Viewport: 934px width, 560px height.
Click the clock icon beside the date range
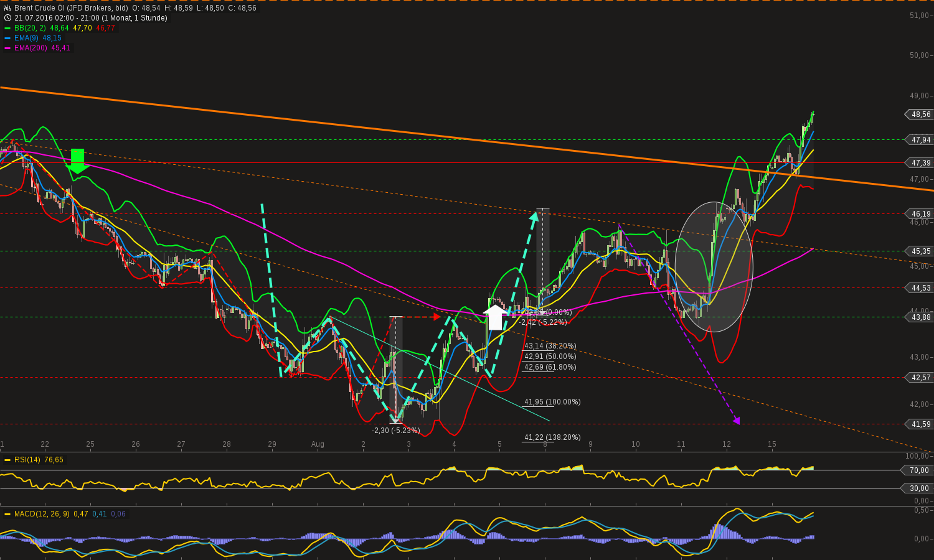7,18
